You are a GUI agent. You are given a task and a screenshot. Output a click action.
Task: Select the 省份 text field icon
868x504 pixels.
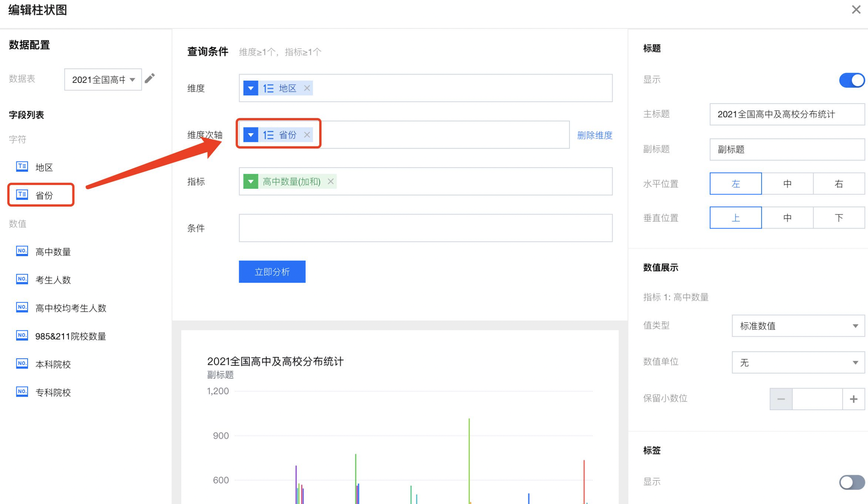point(22,195)
